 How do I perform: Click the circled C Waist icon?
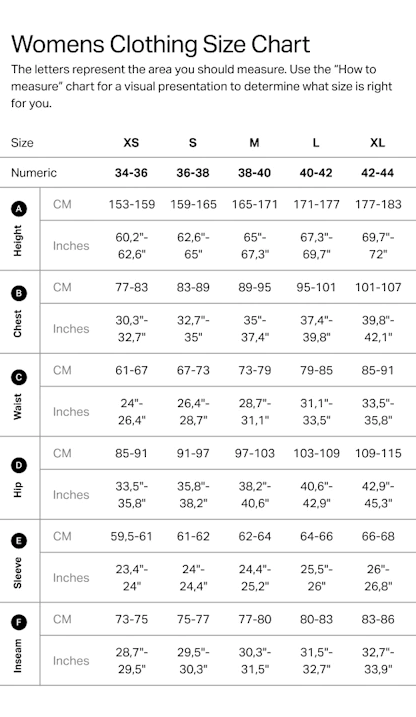click(x=19, y=377)
